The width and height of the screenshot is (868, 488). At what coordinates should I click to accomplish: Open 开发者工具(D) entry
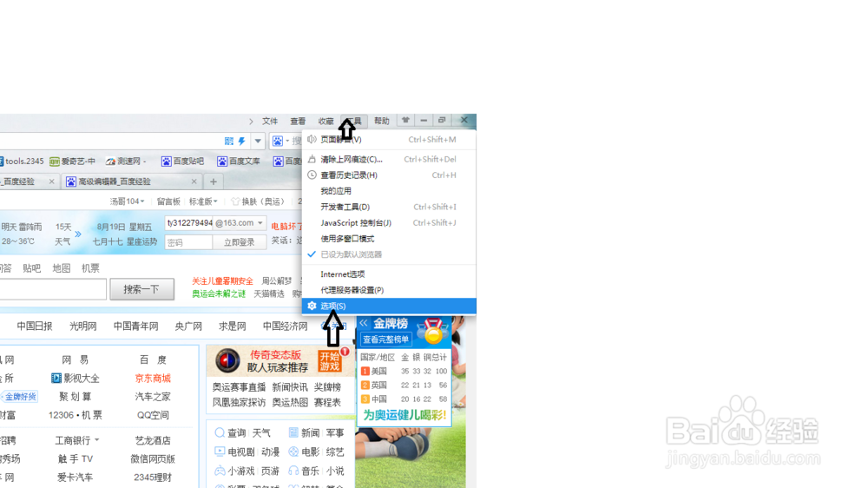(389, 207)
